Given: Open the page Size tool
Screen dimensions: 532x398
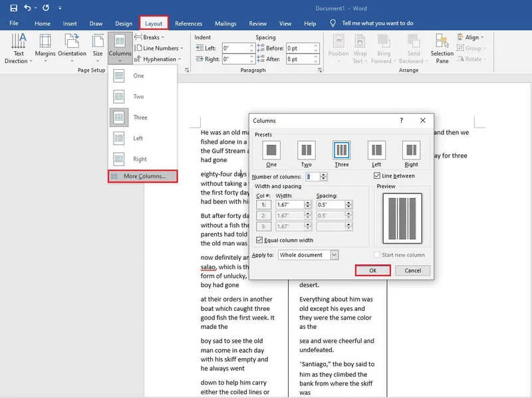Looking at the screenshot, I should pyautogui.click(x=98, y=49).
